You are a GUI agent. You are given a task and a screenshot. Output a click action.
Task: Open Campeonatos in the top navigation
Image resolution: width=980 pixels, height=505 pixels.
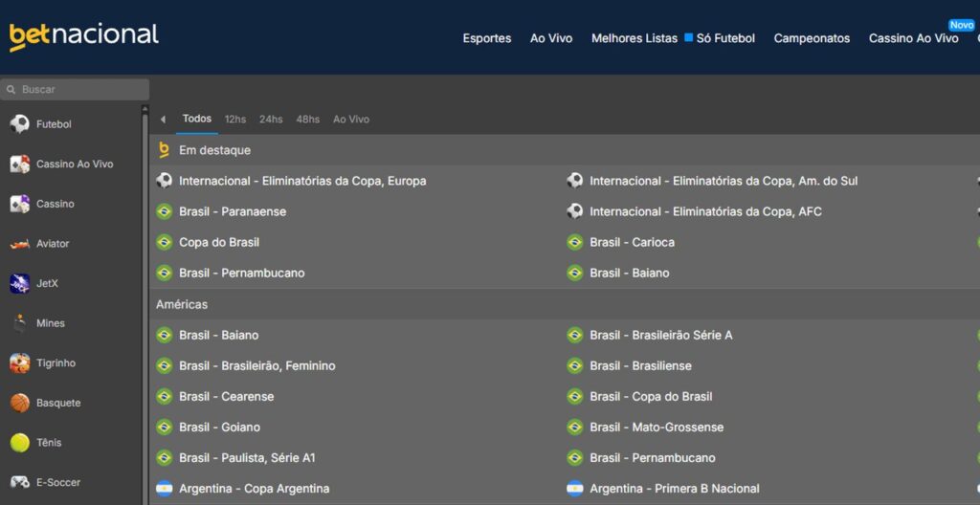tap(812, 38)
